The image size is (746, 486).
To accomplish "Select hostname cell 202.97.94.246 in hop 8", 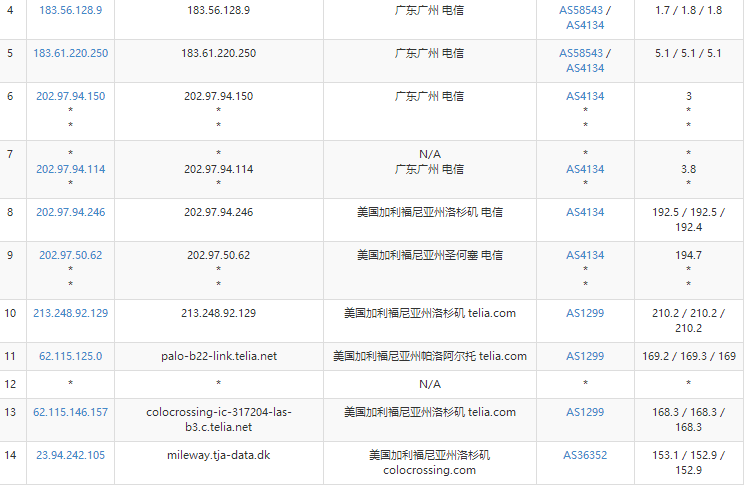I will pos(219,212).
